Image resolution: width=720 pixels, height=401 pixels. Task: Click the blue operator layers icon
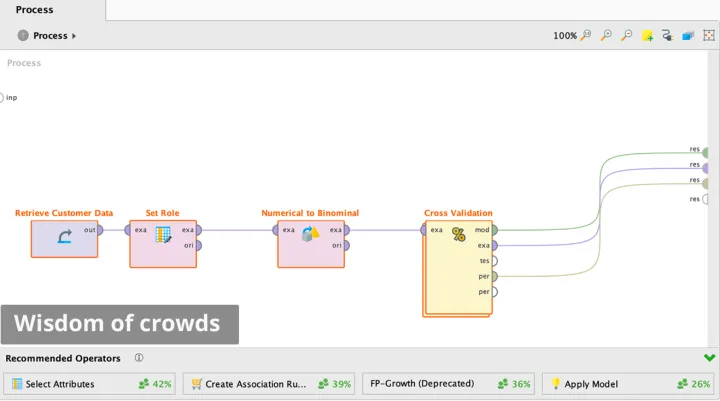688,36
